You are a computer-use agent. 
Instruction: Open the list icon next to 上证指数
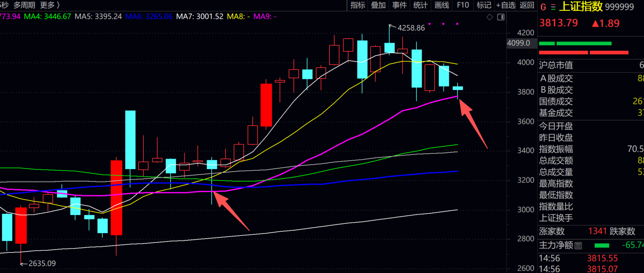(x=553, y=7)
